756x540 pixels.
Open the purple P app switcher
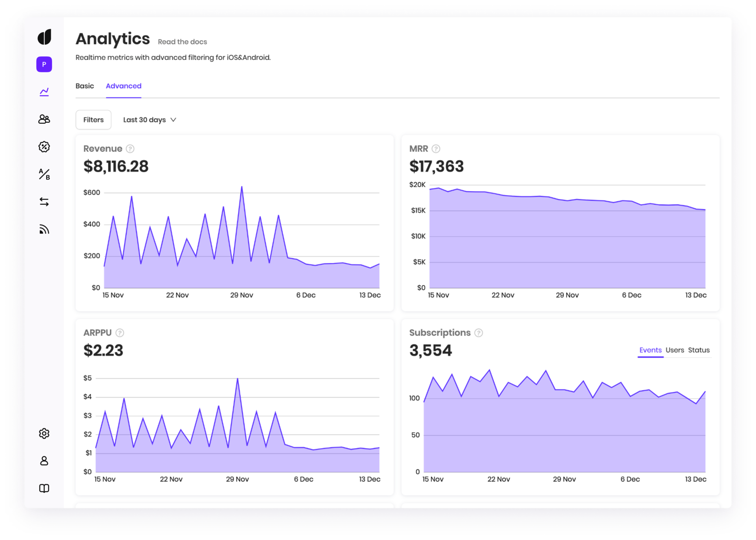pyautogui.click(x=44, y=64)
